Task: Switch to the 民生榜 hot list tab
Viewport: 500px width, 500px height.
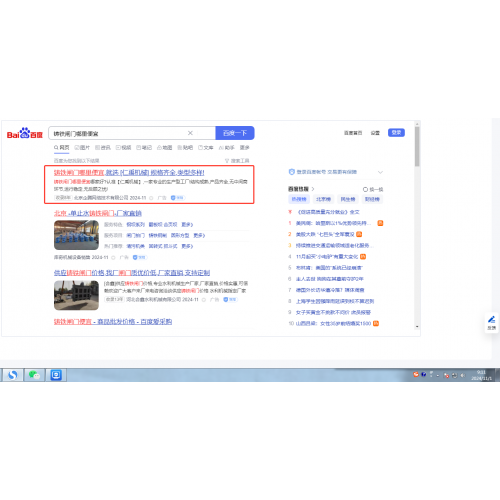Action: tap(348, 199)
